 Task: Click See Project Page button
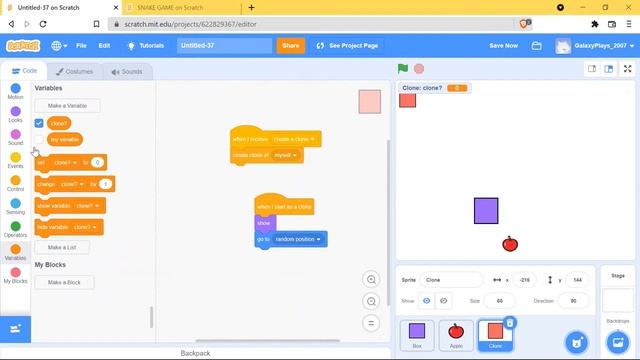(347, 46)
